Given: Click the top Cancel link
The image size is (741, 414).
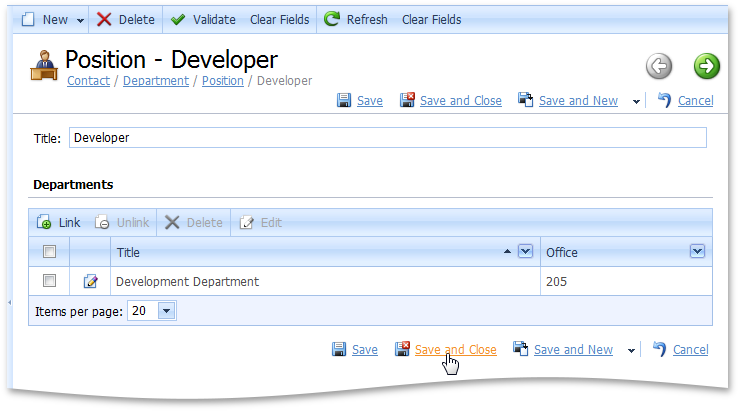Looking at the screenshot, I should click(x=696, y=101).
